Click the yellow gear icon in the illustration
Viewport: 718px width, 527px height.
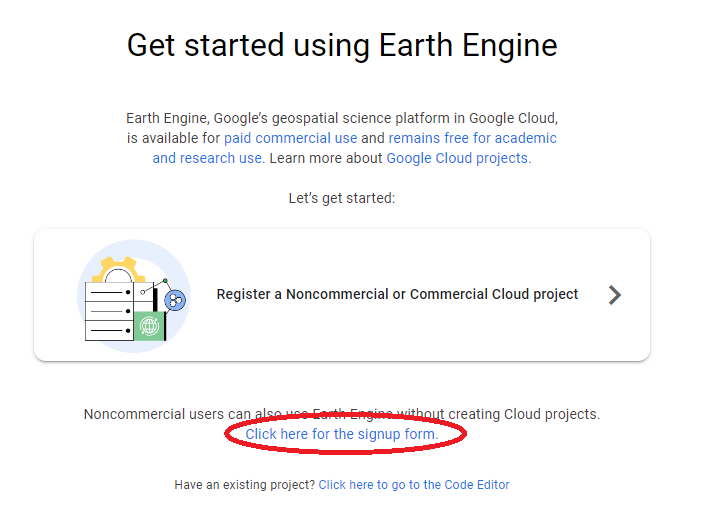pyautogui.click(x=118, y=269)
